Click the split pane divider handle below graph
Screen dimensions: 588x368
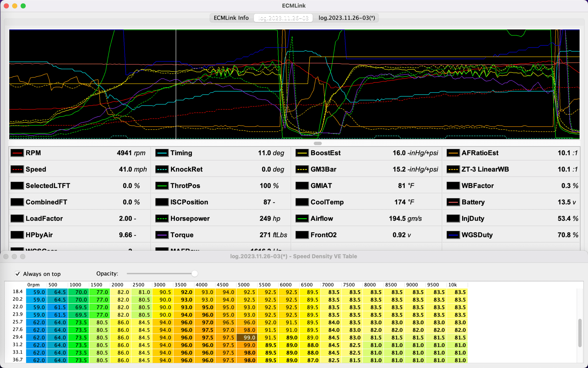pos(318,143)
